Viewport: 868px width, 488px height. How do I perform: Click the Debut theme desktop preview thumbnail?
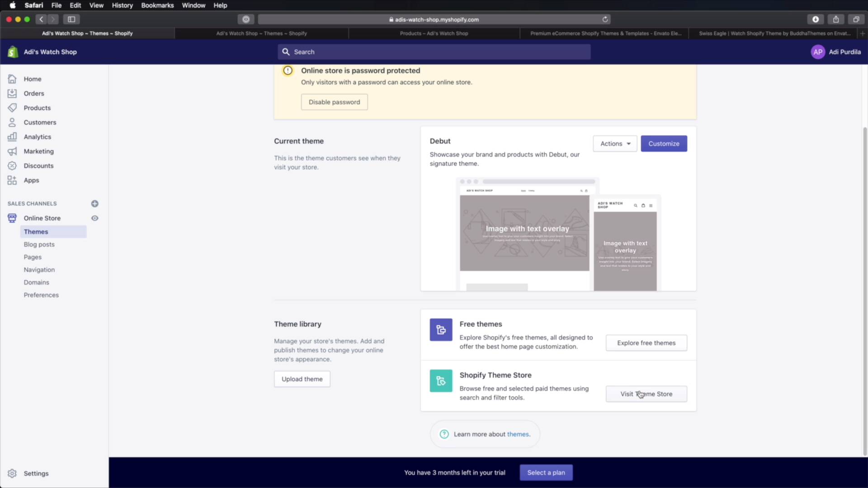pos(524,233)
